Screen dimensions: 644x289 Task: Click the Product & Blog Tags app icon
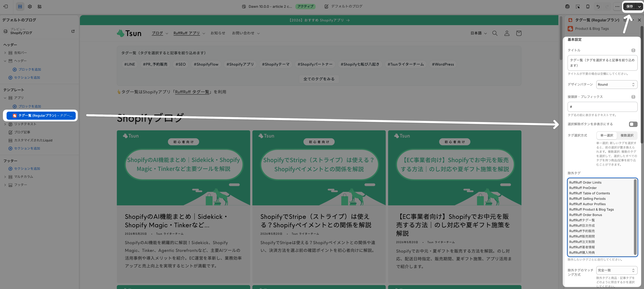570,29
